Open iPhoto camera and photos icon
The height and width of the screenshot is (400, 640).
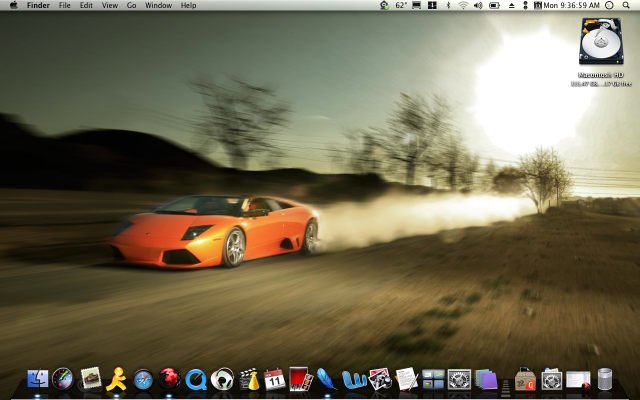[380, 379]
